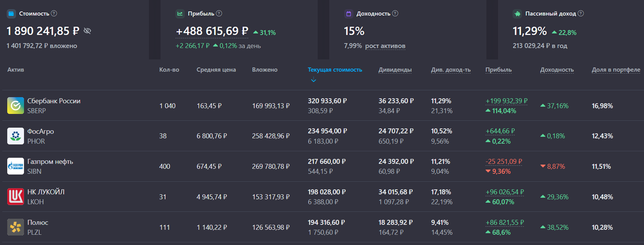The width and height of the screenshot is (644, 245).
Task: Click ФосАгро current value 234 954,00 ₽
Action: click(x=327, y=131)
